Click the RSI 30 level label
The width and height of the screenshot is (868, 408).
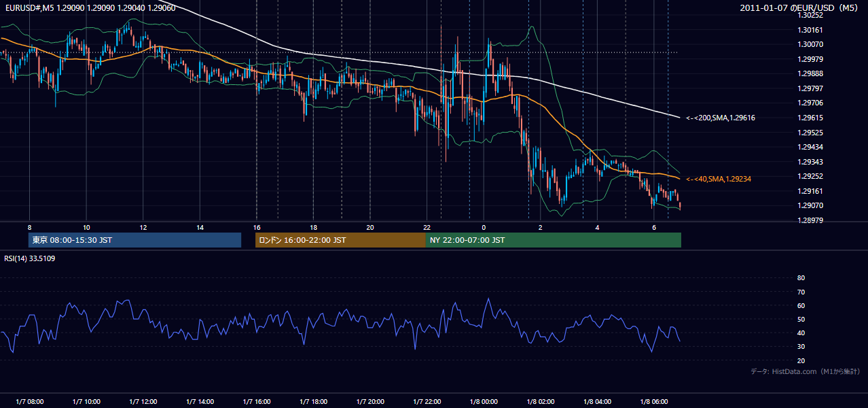coord(801,347)
